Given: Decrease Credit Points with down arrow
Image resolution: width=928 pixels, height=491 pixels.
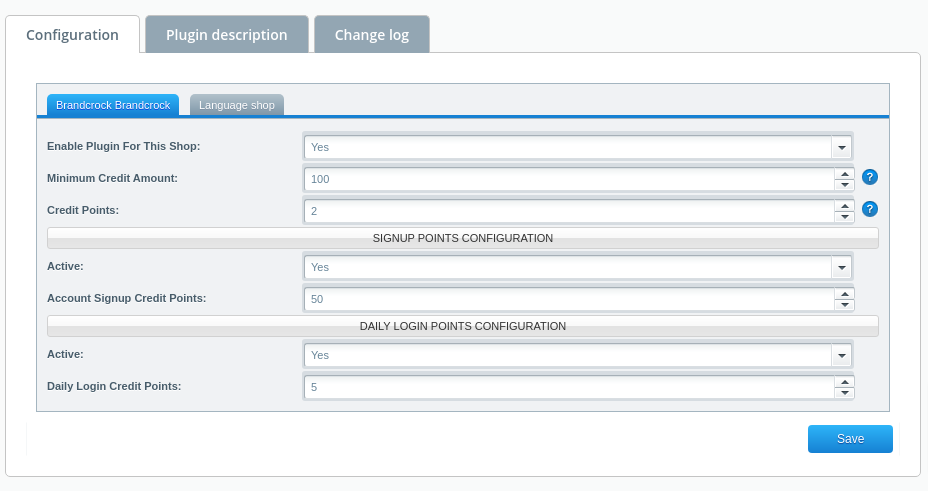Looking at the screenshot, I should point(845,217).
